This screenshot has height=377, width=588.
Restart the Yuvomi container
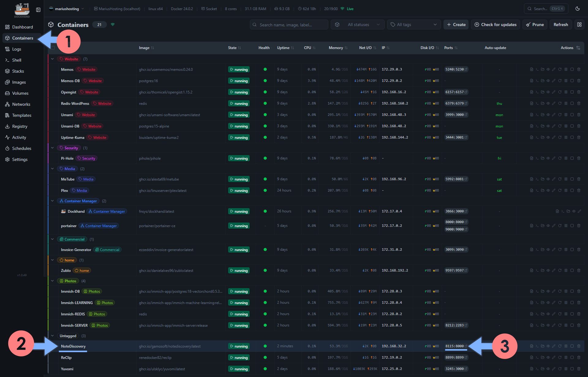[560, 369]
